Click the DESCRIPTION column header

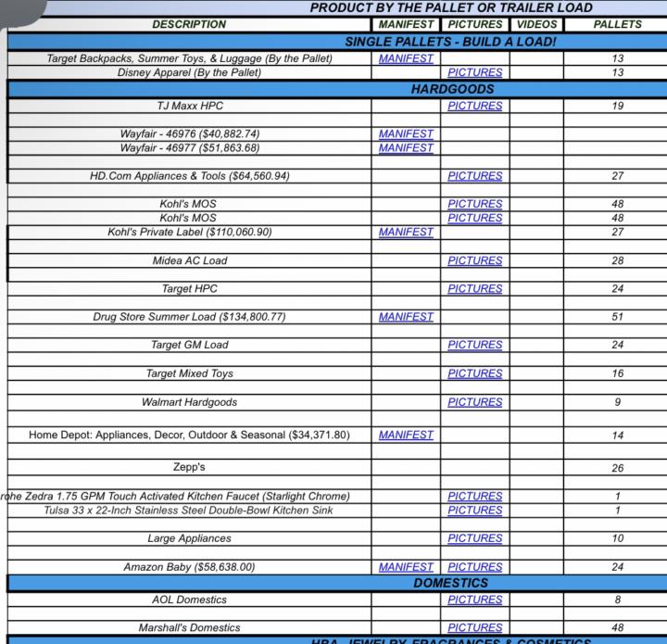point(189,24)
